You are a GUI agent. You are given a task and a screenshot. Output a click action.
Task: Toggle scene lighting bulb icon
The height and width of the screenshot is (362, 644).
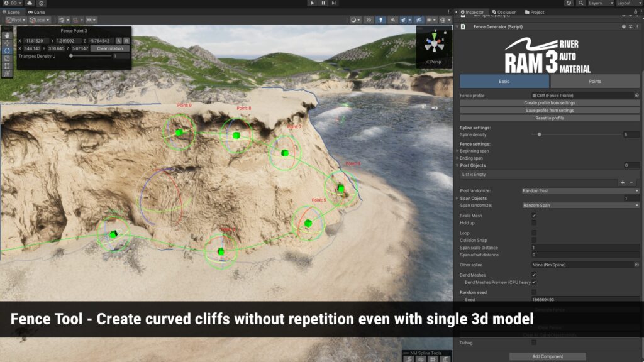click(380, 20)
